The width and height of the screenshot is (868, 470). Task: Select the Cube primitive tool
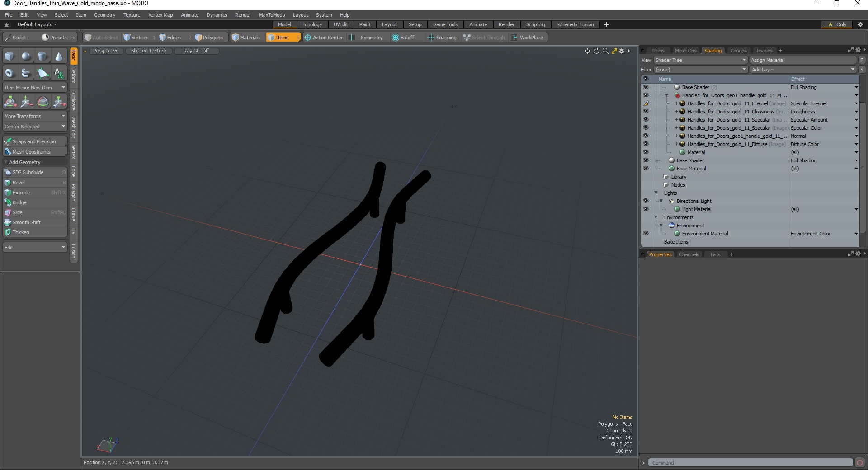[x=10, y=56]
